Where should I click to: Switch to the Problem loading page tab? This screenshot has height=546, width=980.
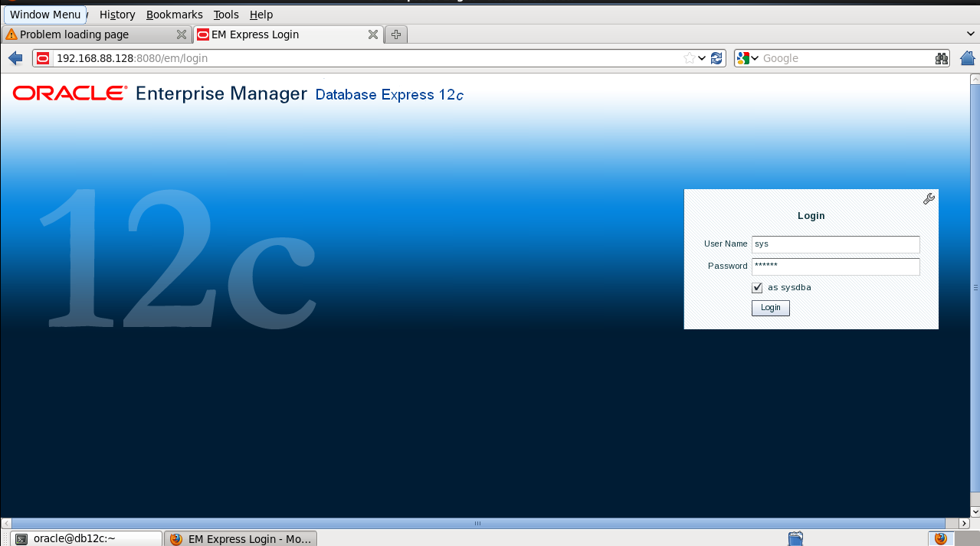click(x=96, y=34)
